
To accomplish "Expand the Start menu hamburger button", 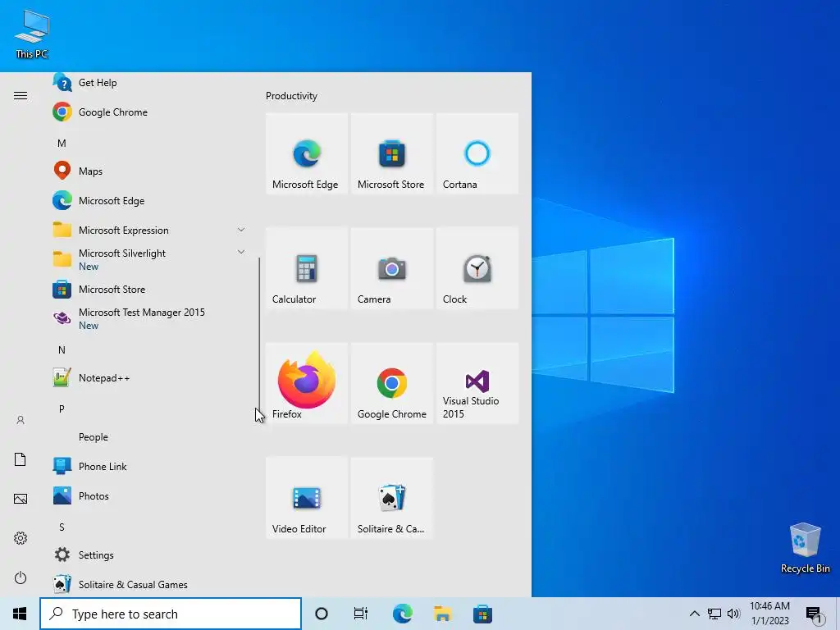I will (x=21, y=95).
